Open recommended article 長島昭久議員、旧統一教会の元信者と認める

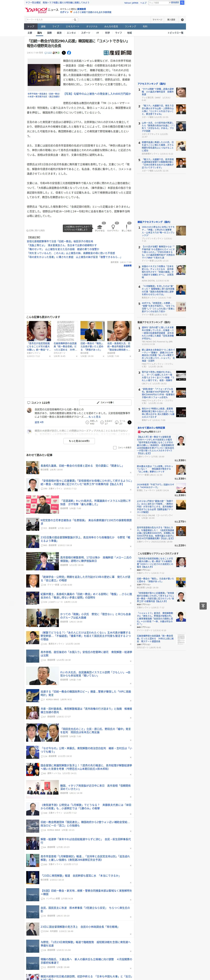click(x=82, y=466)
